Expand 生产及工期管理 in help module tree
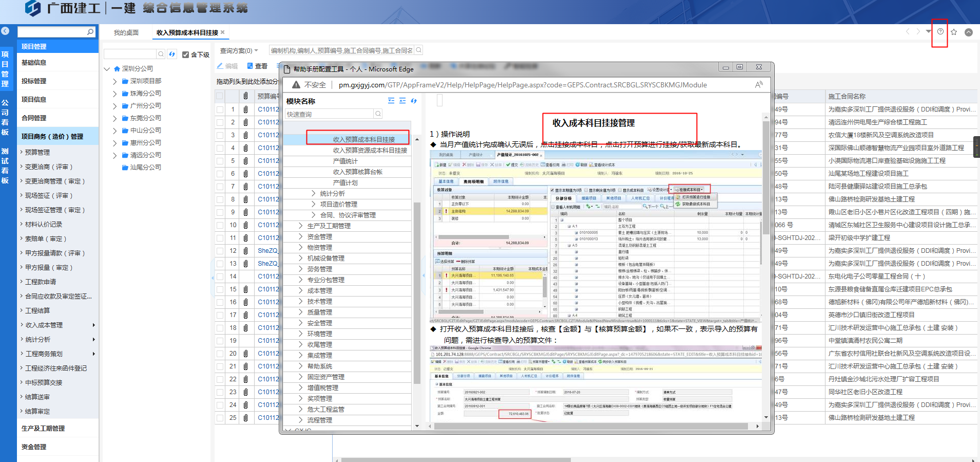This screenshot has height=462, width=980. (x=301, y=226)
